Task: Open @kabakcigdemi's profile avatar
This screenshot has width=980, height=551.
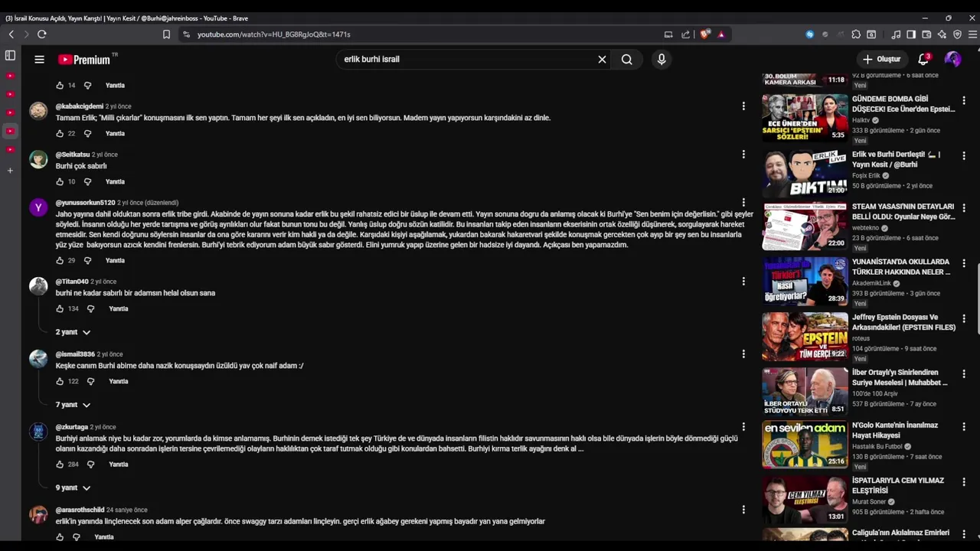Action: [x=38, y=110]
